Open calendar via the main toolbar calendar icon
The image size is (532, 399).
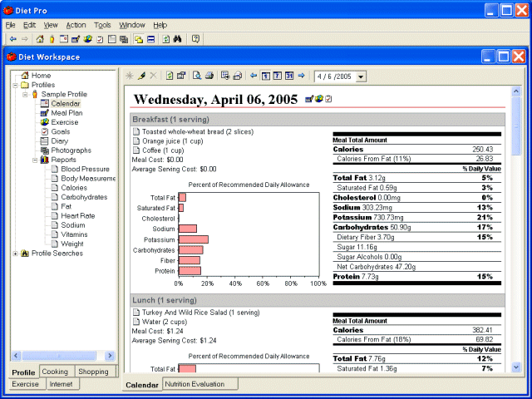tap(64, 39)
